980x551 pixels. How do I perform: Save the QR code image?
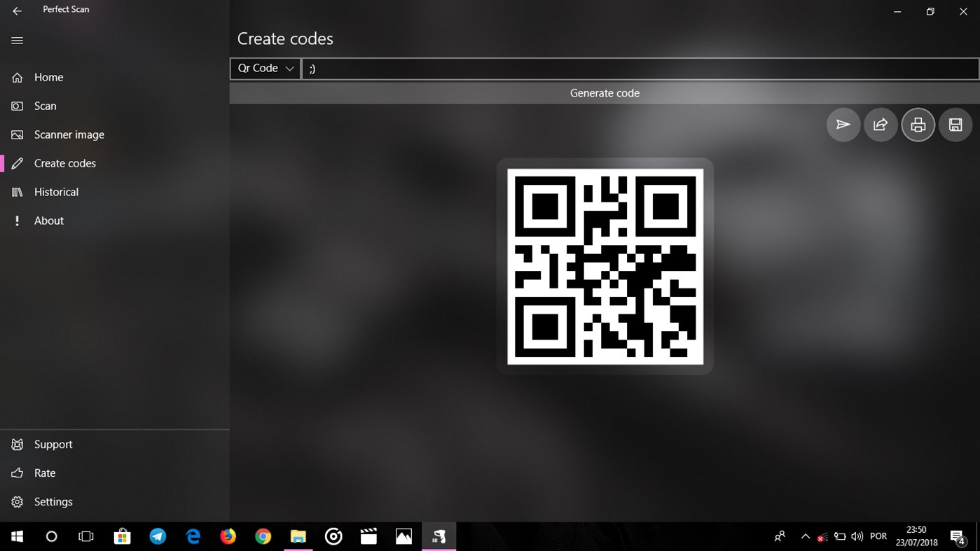tap(955, 125)
